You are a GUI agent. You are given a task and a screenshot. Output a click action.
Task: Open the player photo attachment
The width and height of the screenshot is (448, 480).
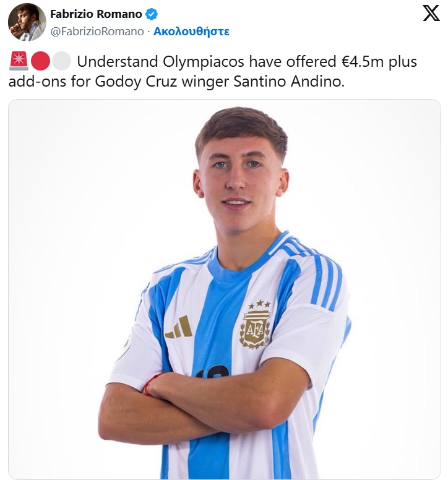point(224,289)
